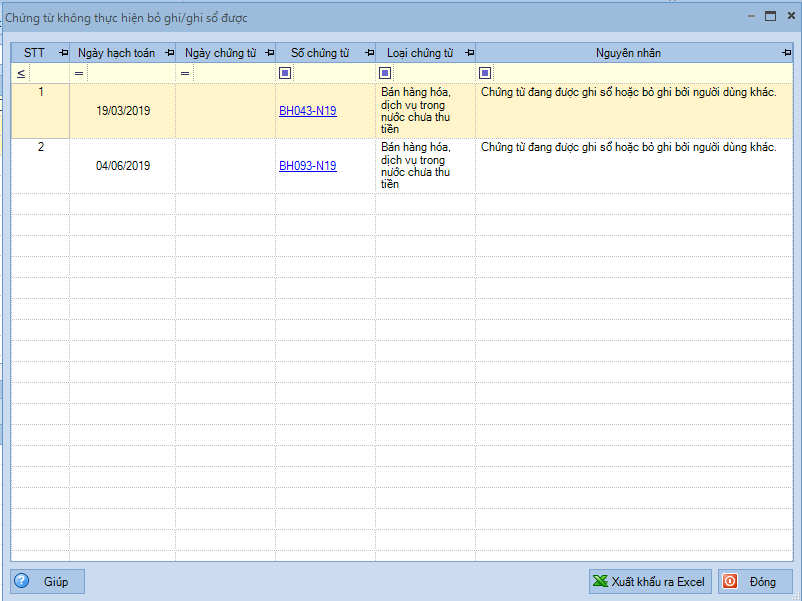Pin the Loại chứng từ column
Viewport: 802px width, 601px height.
point(469,53)
